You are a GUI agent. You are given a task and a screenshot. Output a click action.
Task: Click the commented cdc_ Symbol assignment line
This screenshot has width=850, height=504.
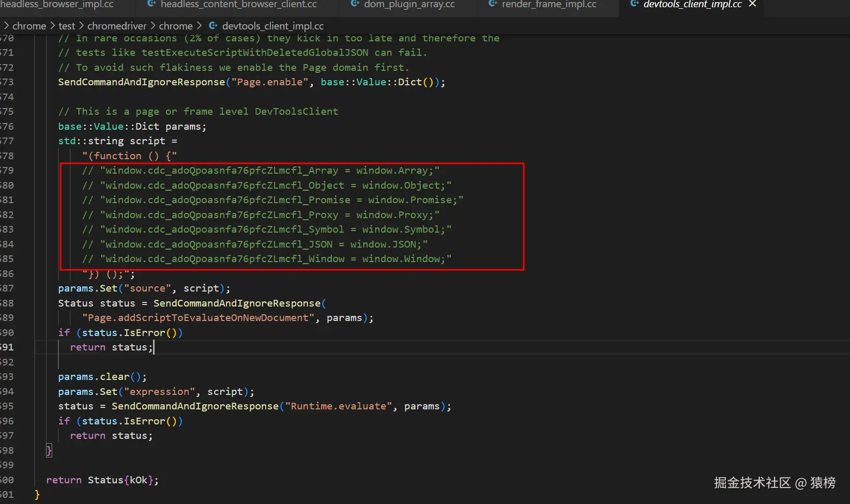(267, 230)
